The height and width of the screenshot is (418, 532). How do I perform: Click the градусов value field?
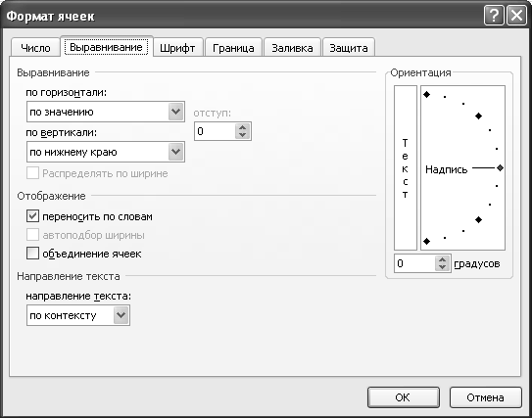[x=414, y=263]
